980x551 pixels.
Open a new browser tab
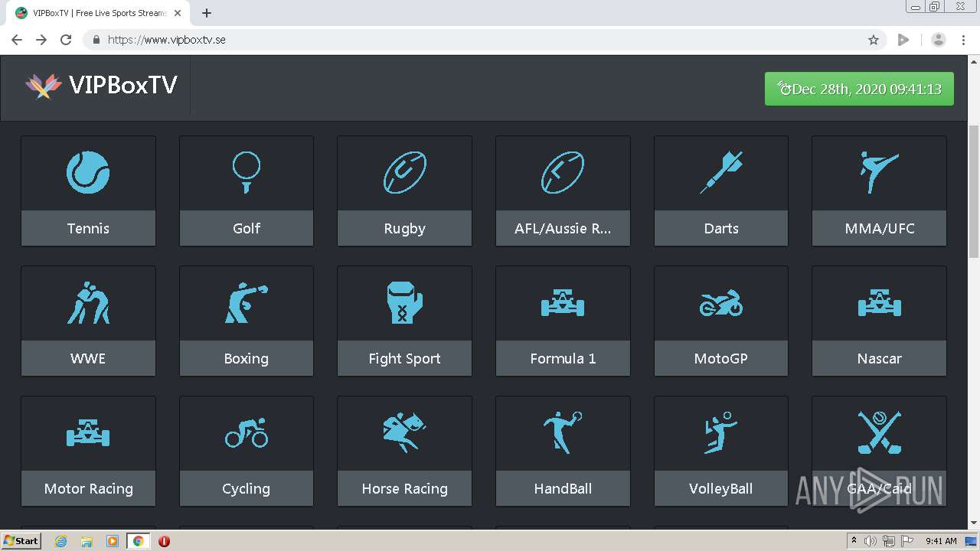click(x=206, y=13)
